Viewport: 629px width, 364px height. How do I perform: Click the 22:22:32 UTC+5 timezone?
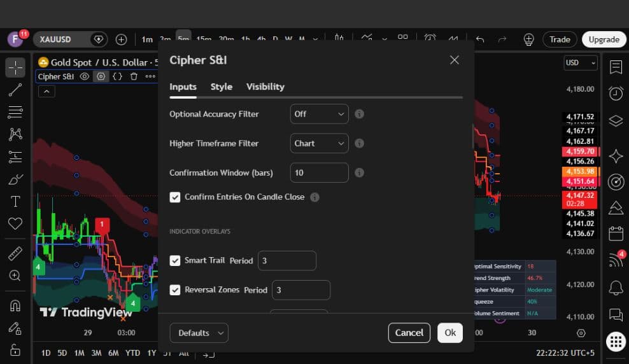[x=565, y=353]
